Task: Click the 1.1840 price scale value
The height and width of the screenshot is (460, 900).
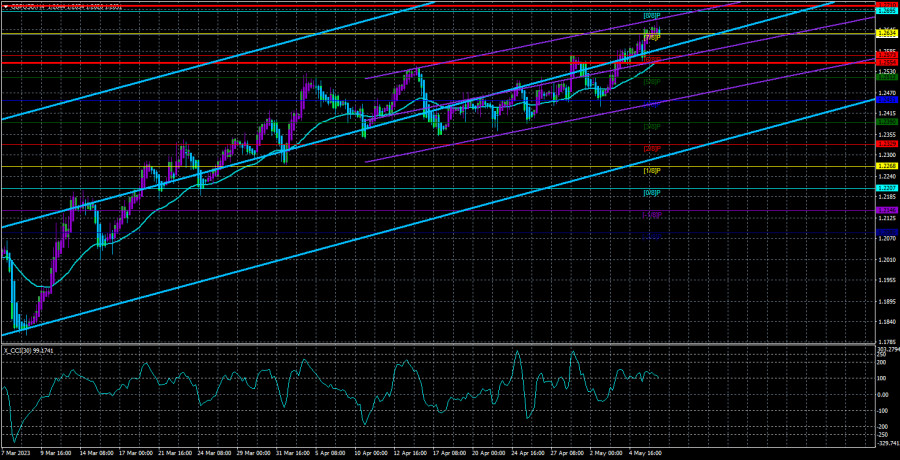Action: 887,323
